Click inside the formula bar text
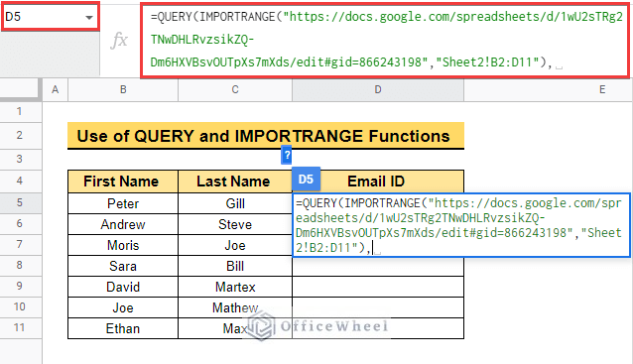The width and height of the screenshot is (633, 364). click(x=385, y=40)
